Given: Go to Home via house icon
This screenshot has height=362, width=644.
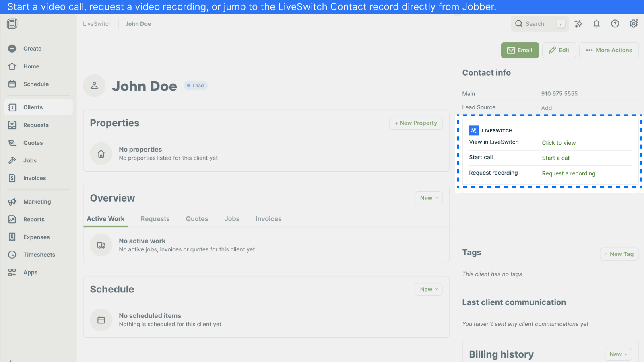Looking at the screenshot, I should pyautogui.click(x=12, y=66).
